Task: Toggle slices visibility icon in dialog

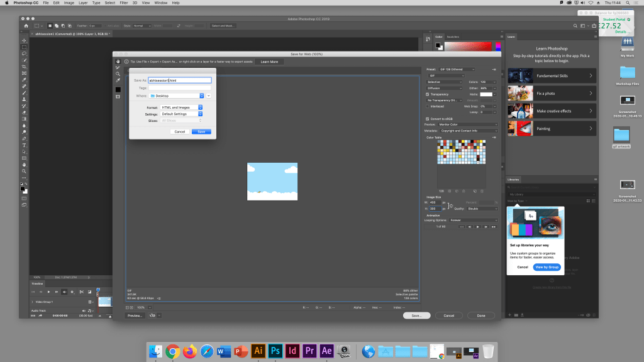Action: point(118,97)
